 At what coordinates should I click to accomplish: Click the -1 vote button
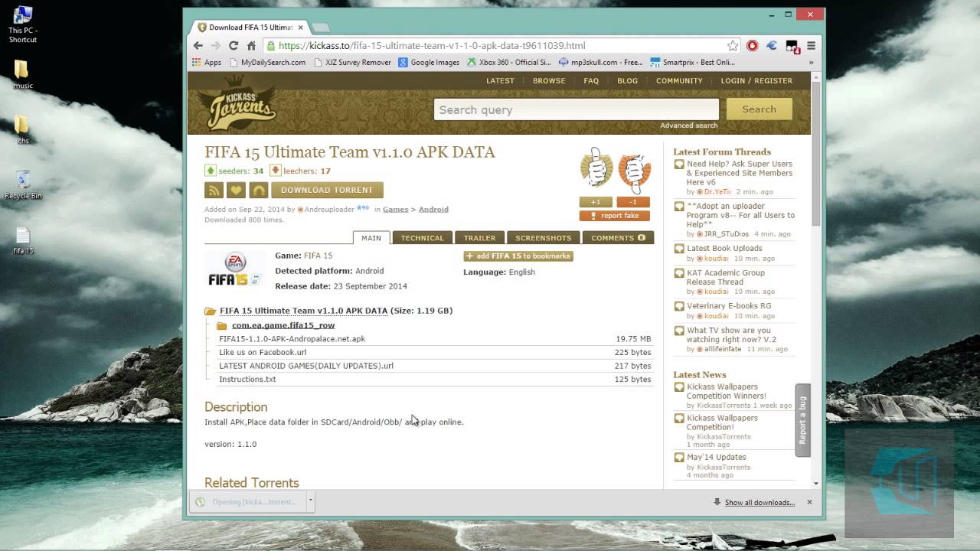point(632,202)
